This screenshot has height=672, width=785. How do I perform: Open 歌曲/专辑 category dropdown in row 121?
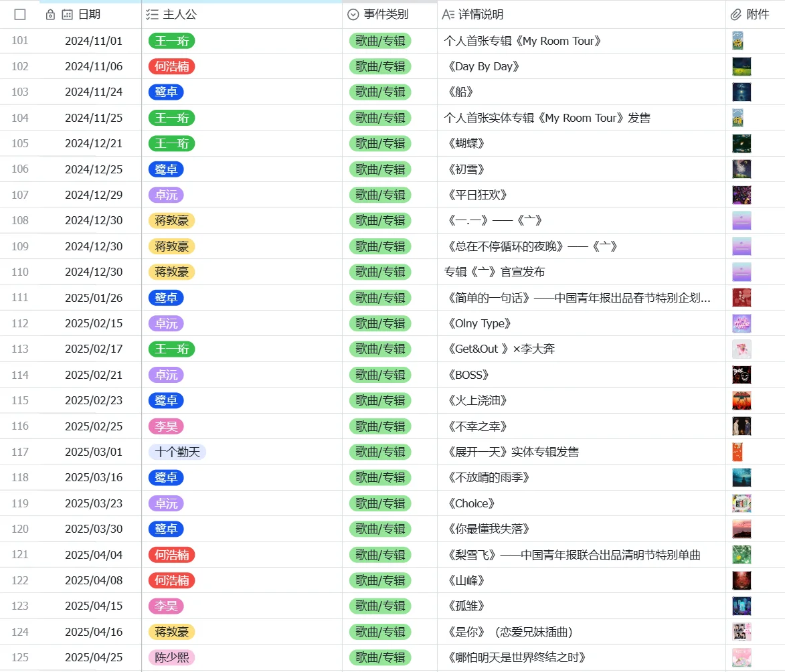click(381, 555)
